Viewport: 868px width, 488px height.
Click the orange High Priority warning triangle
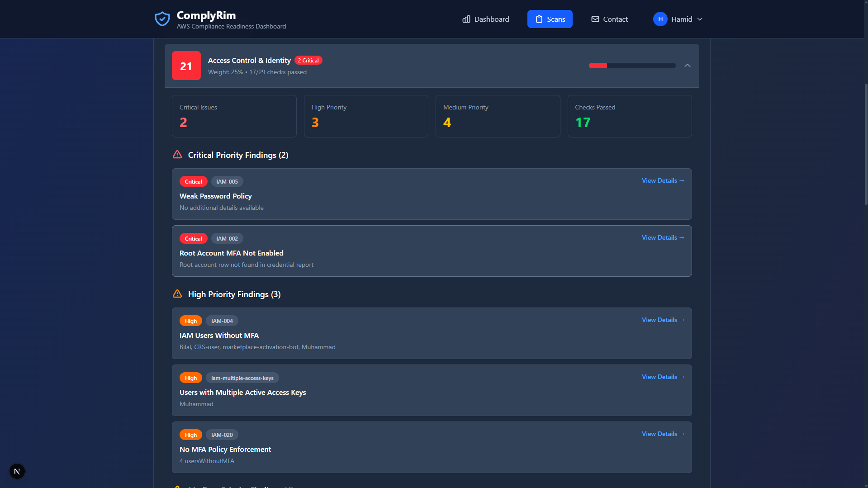(x=177, y=294)
